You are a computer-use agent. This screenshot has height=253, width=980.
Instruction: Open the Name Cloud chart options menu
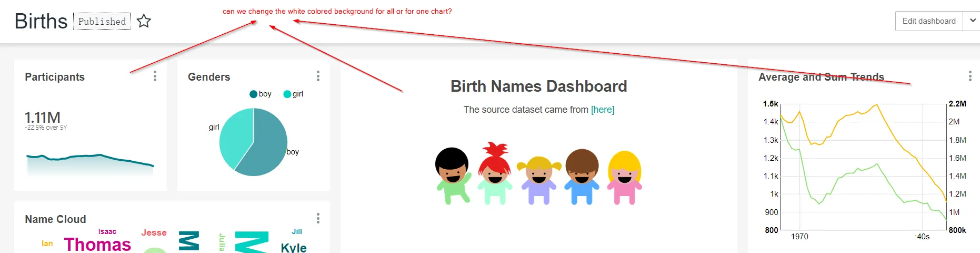coord(318,218)
